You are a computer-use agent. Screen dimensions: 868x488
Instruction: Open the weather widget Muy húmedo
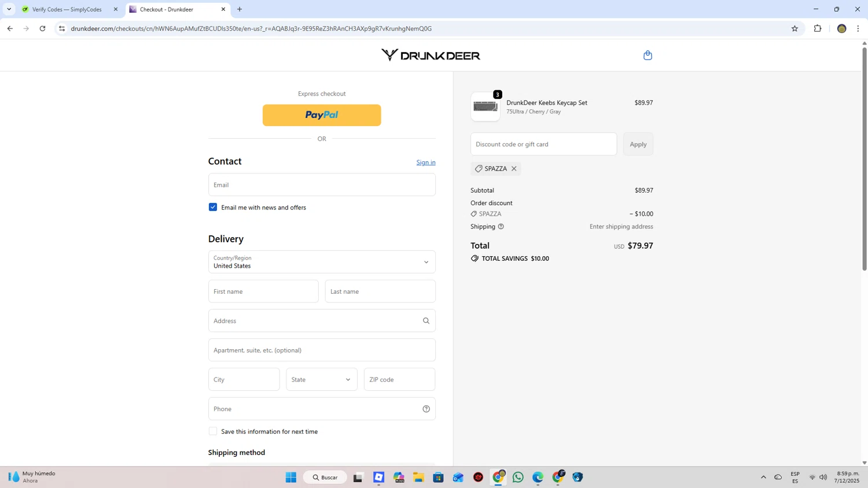pos(32,477)
